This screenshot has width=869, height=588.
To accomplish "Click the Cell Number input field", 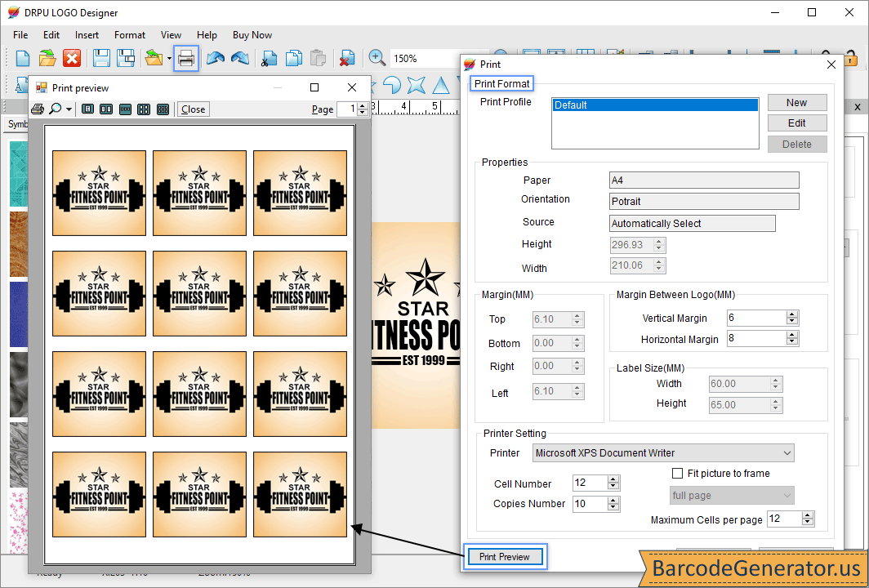I will pos(590,483).
